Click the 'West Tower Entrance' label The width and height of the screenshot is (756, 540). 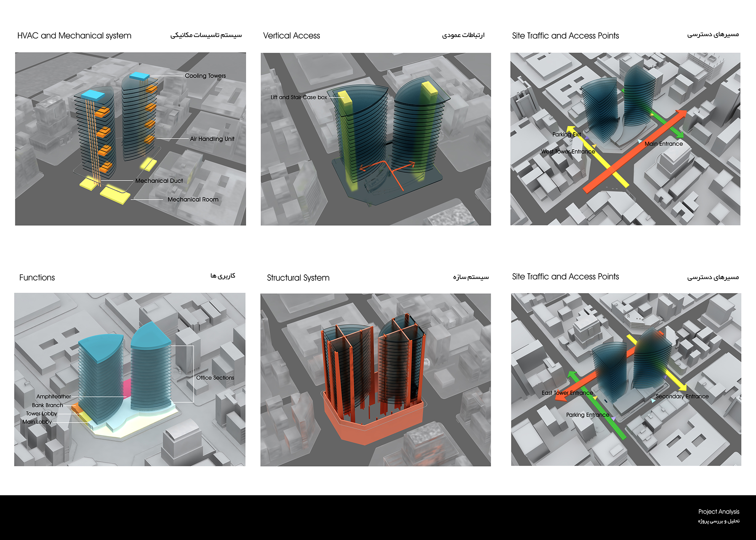[x=568, y=151]
